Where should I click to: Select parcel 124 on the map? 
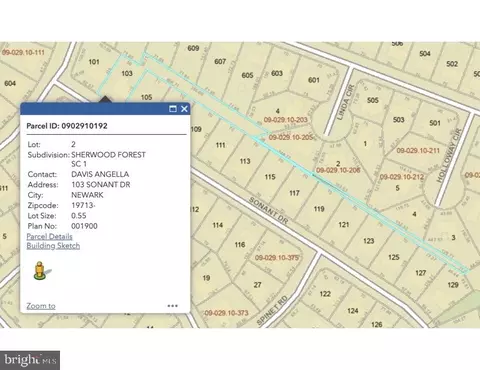pyautogui.click(x=353, y=311)
